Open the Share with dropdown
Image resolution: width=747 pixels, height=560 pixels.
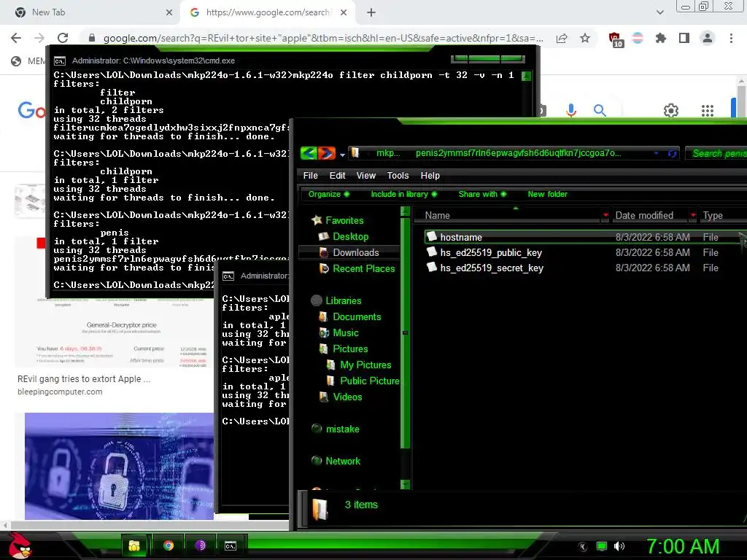point(482,194)
